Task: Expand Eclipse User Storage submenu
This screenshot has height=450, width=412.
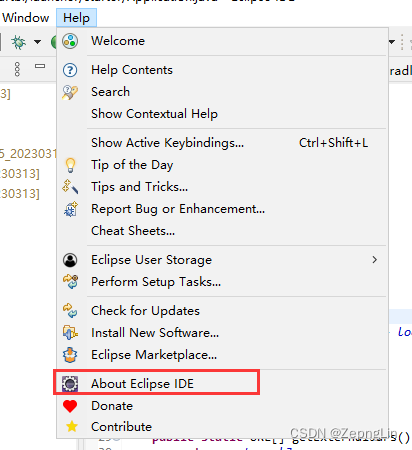Action: (222, 260)
